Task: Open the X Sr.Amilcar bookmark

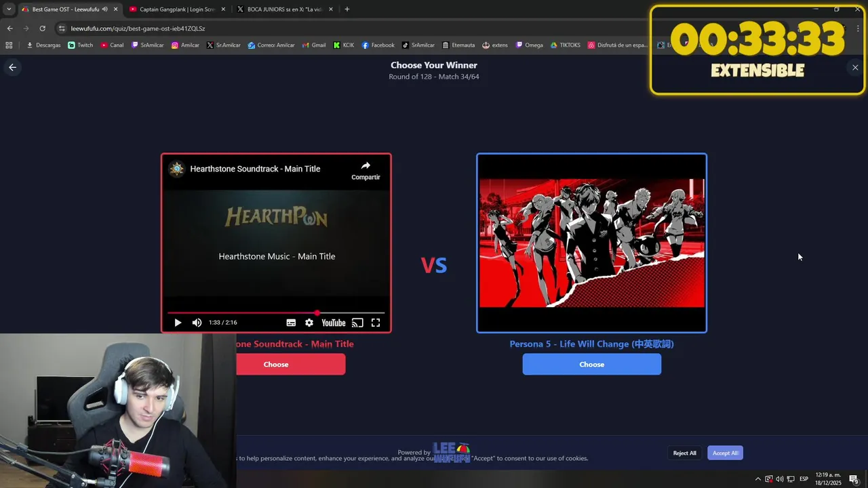Action: (224, 45)
